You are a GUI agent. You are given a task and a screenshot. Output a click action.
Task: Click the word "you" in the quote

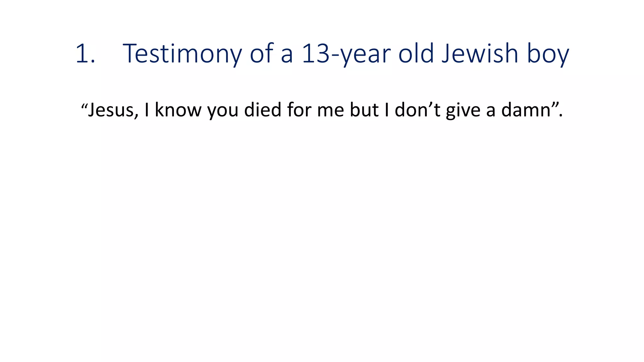(x=223, y=112)
